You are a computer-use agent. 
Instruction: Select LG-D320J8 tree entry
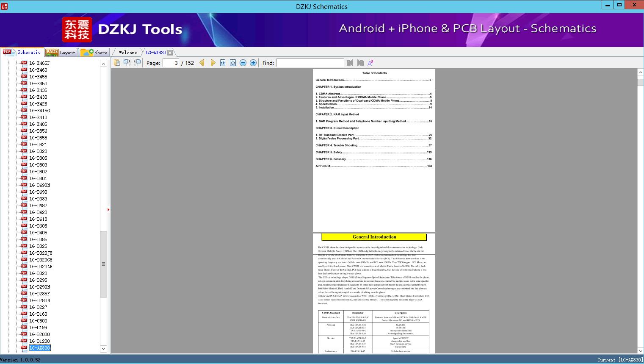point(41,253)
